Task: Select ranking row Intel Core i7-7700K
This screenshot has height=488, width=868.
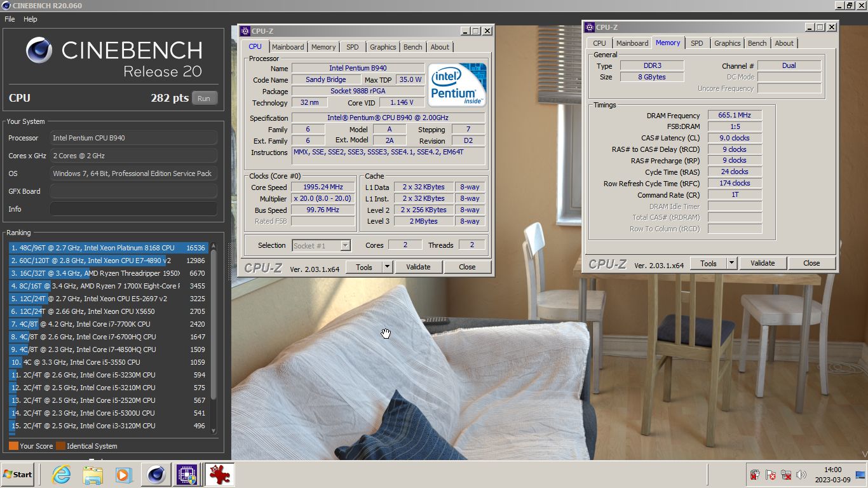Action: (108, 324)
